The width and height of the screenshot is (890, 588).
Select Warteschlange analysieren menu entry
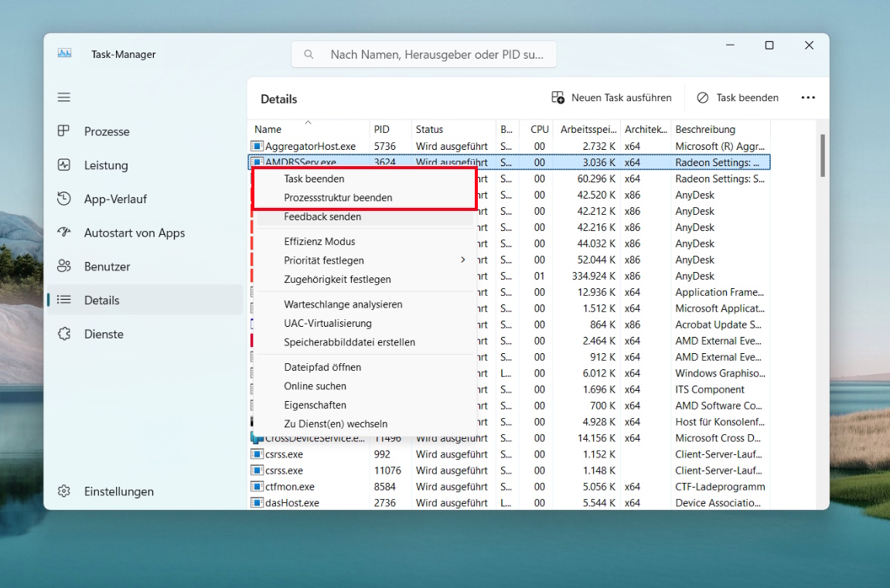point(364,304)
